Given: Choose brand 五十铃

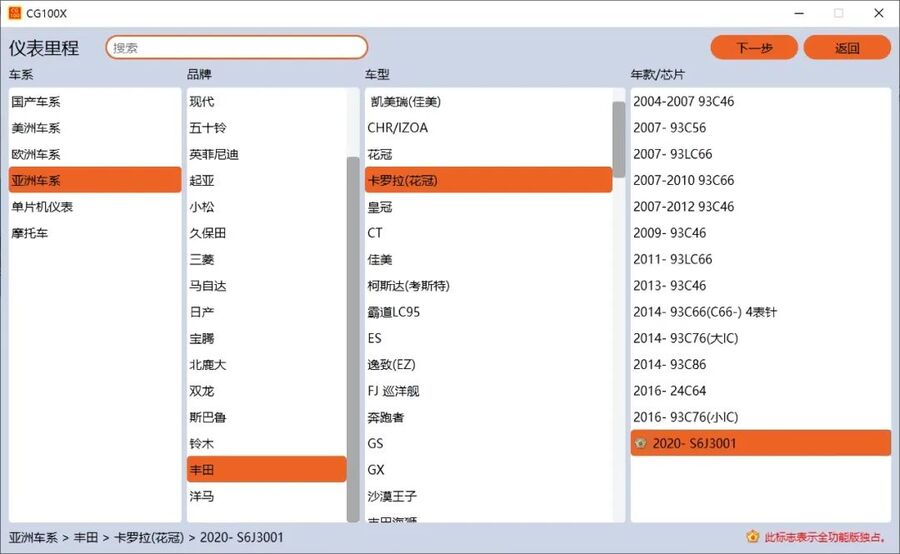Looking at the screenshot, I should point(266,128).
